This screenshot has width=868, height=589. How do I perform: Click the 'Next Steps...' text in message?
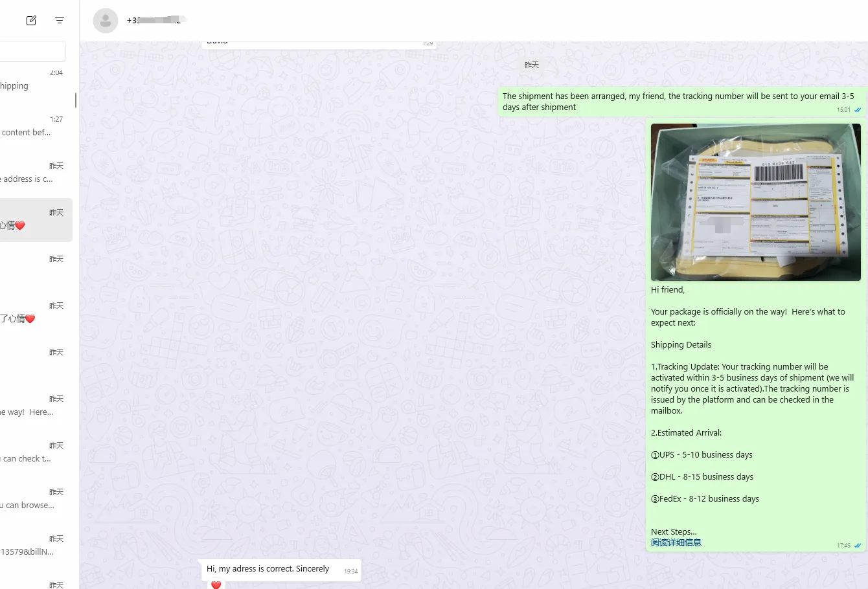tap(674, 532)
